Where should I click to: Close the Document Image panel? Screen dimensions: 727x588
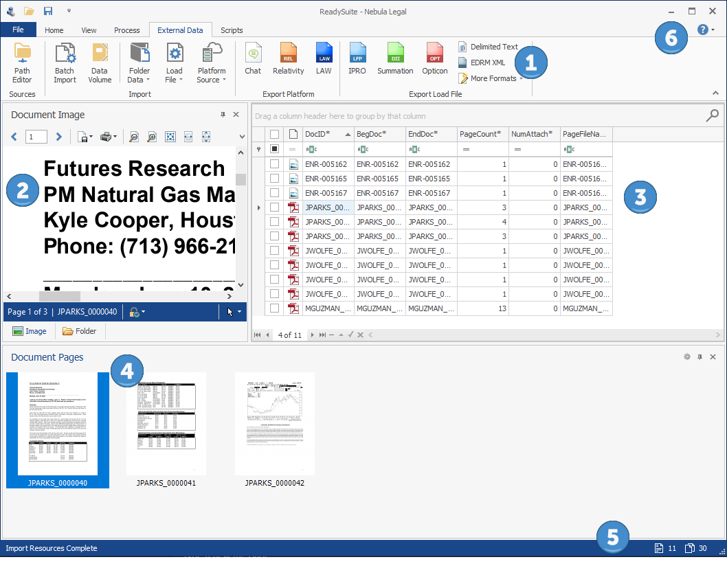tap(236, 115)
